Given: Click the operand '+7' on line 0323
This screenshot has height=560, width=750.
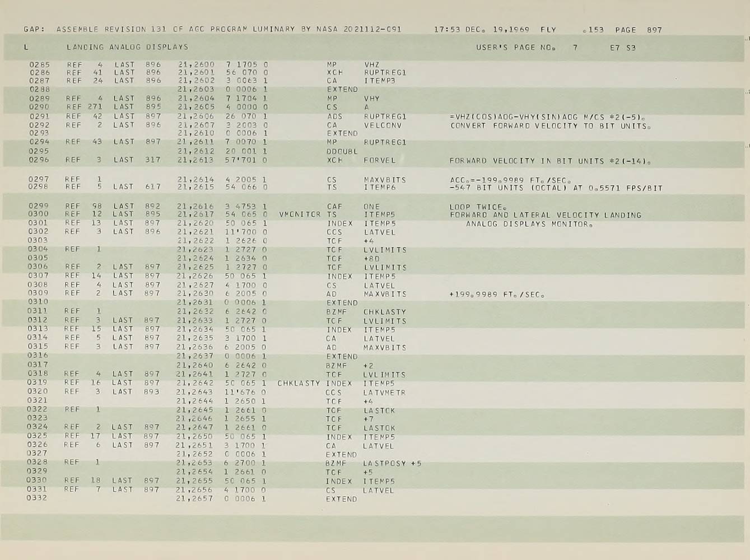Looking at the screenshot, I should [x=368, y=419].
